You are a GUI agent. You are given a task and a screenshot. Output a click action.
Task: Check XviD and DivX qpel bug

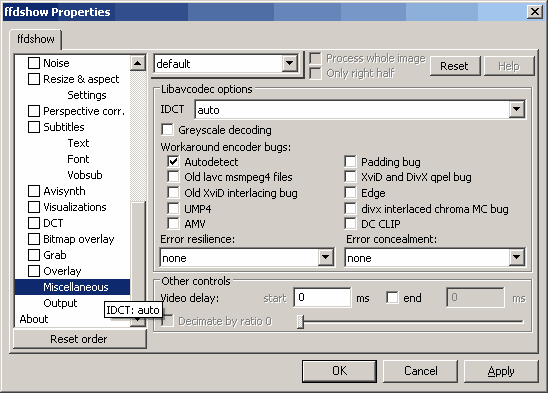point(350,177)
